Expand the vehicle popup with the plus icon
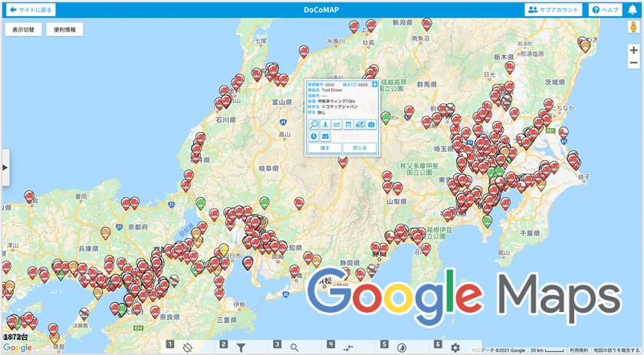The image size is (644, 355). (x=375, y=84)
